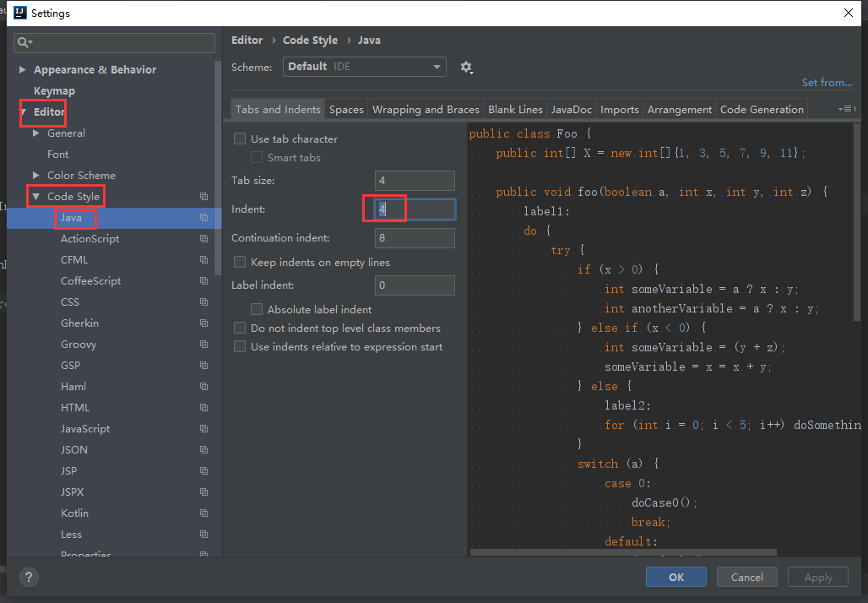
Task: Click the copy-settings icon next to Code Style
Action: tap(203, 197)
